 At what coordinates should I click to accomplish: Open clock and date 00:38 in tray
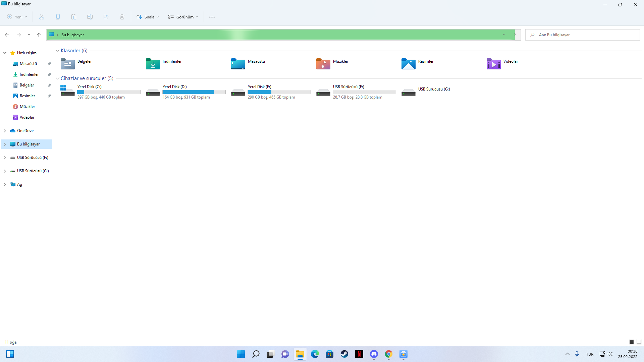click(x=628, y=354)
